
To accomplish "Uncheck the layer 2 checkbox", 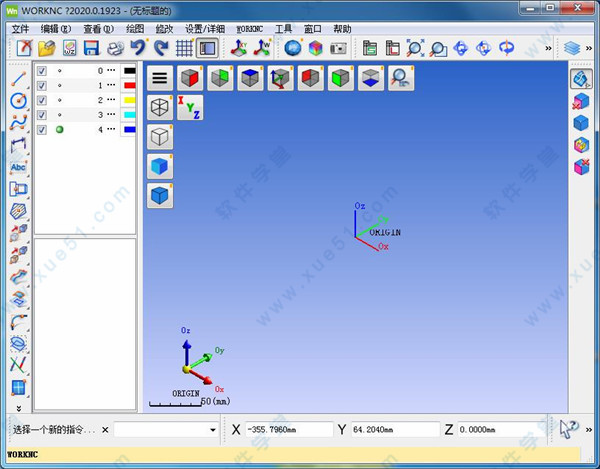I will [42, 100].
